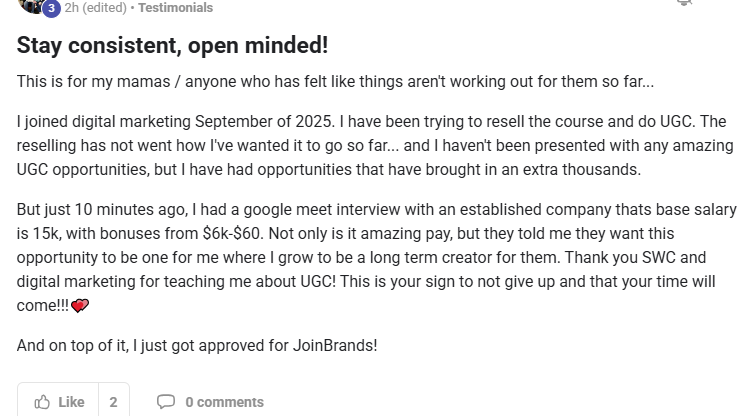Click the level 3 badge on the avatar
The height and width of the screenshot is (416, 755).
(51, 9)
